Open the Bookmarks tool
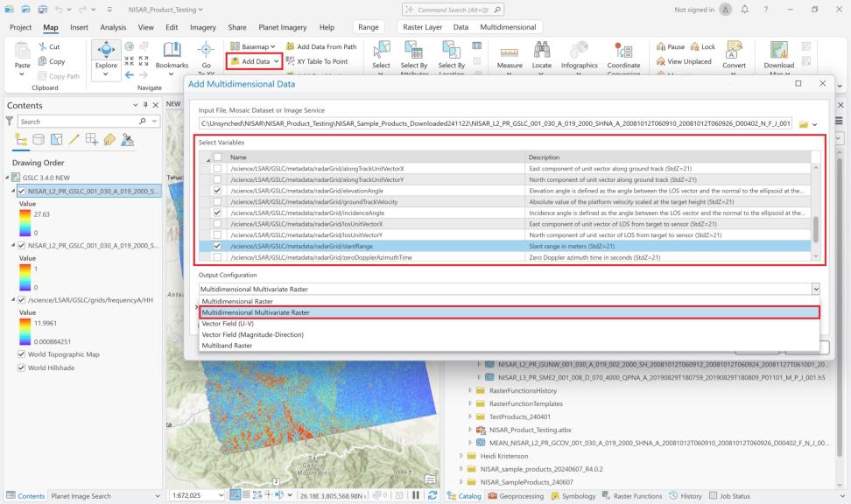The width and height of the screenshot is (851, 504). [x=172, y=56]
